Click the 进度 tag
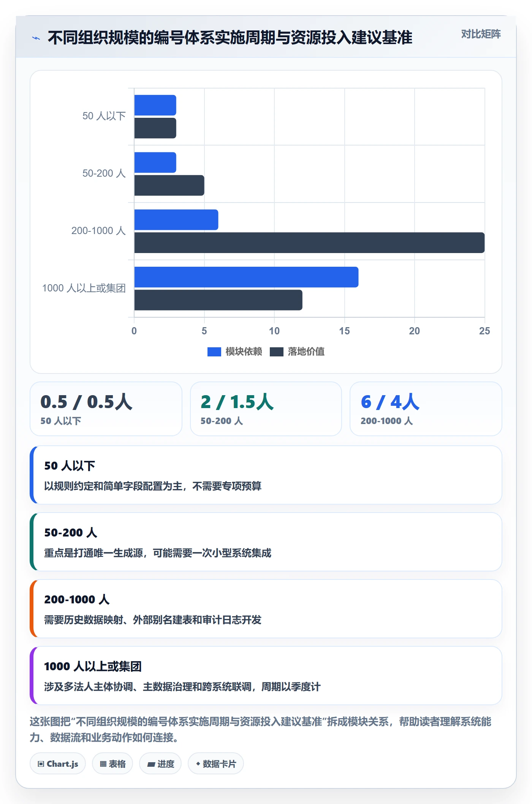 click(160, 763)
